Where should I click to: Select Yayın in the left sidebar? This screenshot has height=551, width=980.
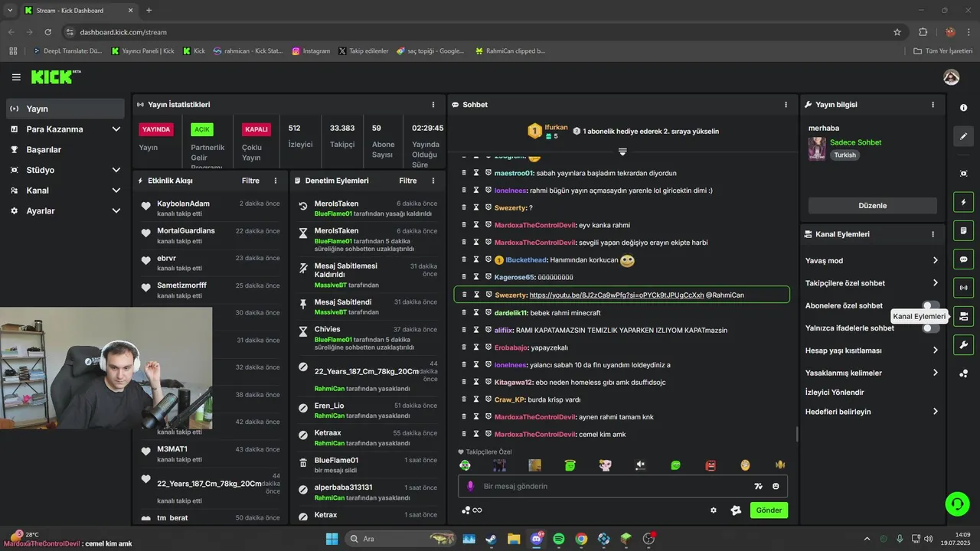coord(65,109)
